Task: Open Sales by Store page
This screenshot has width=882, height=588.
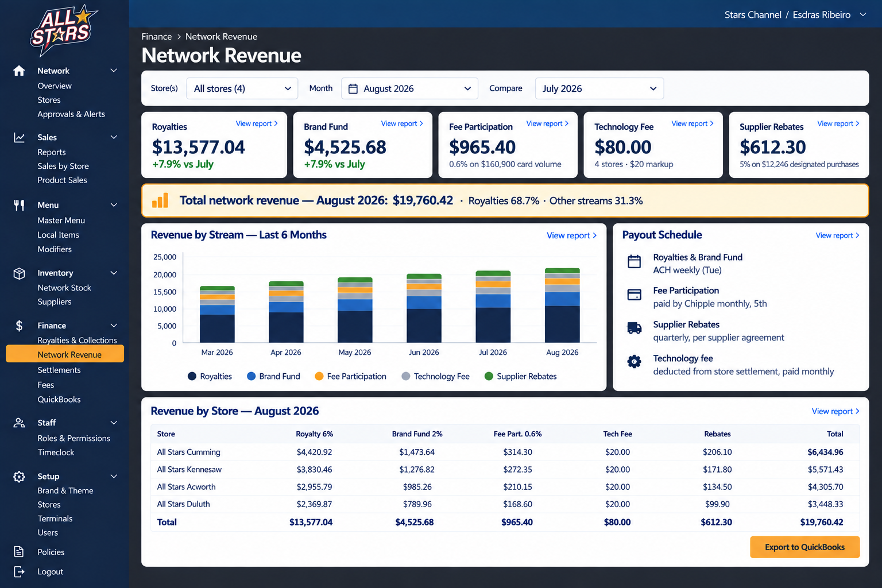Action: (63, 166)
